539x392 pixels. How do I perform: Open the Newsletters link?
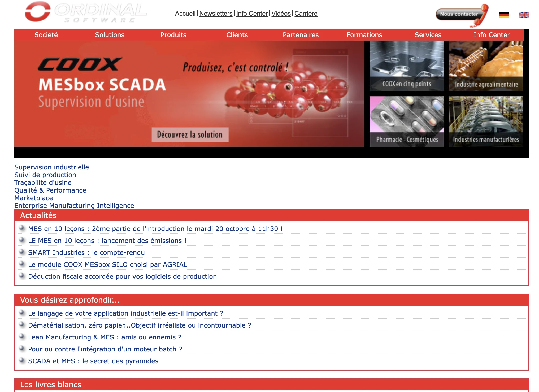pos(216,14)
